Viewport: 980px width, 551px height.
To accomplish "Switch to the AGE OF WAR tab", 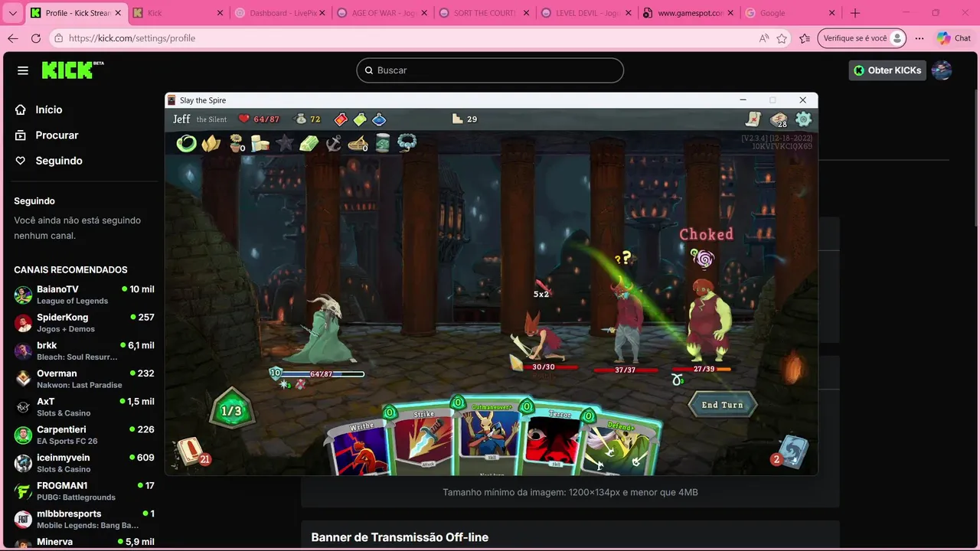I will pyautogui.click(x=381, y=13).
